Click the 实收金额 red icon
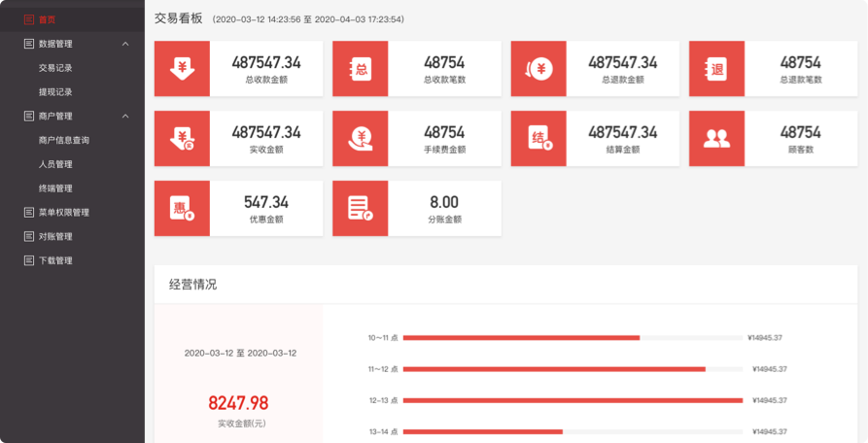868x443 pixels. [x=182, y=139]
